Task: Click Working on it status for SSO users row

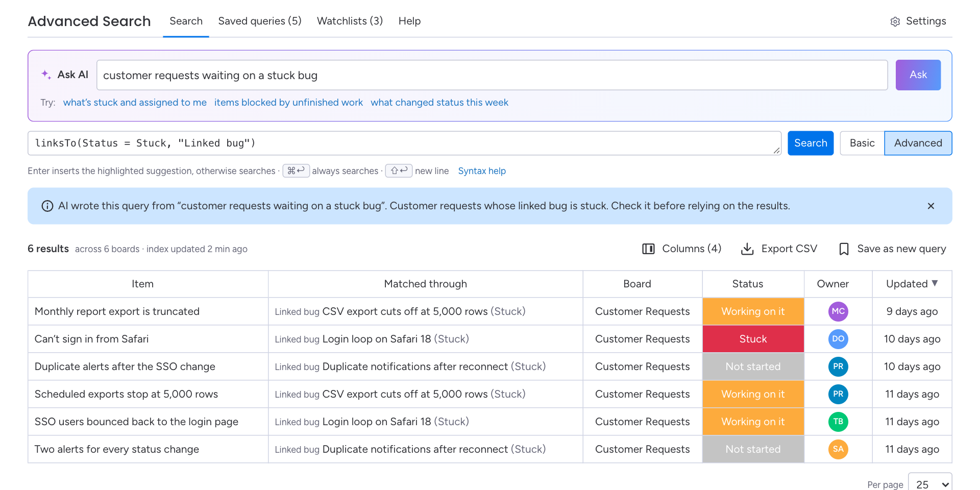Action: click(753, 422)
